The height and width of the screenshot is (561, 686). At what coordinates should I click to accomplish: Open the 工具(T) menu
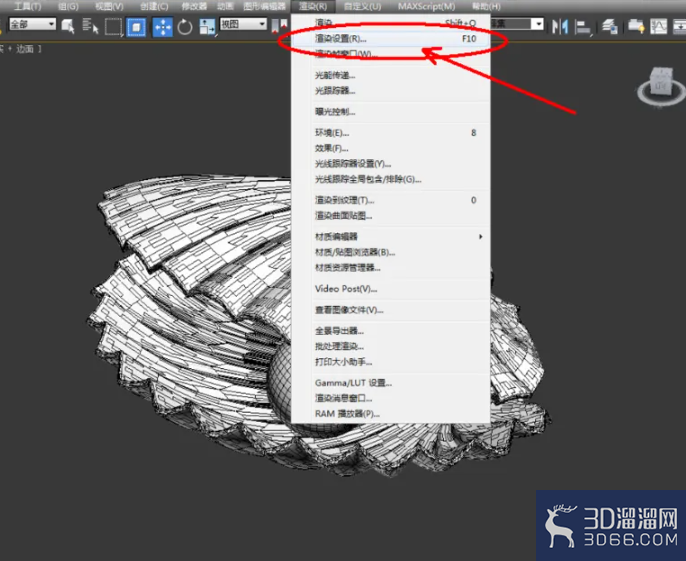[x=27, y=7]
